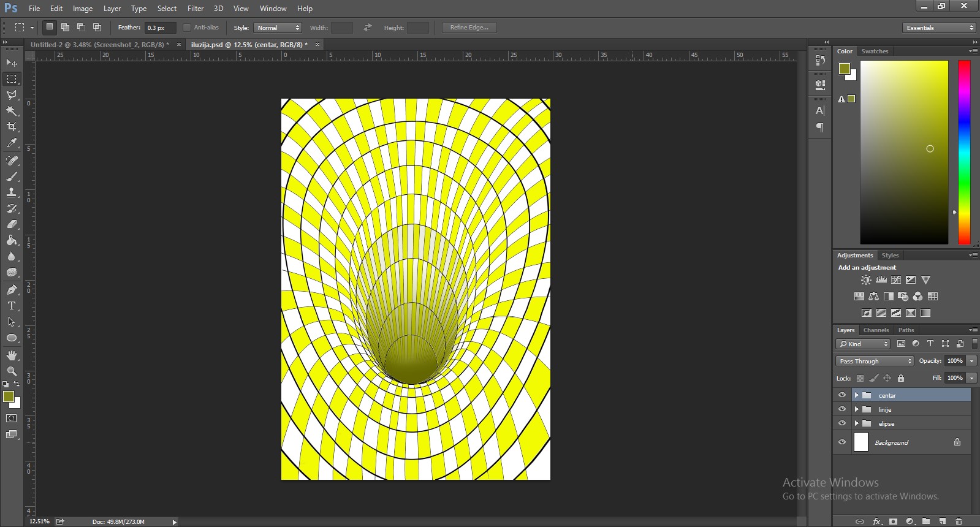Viewport: 980px width, 527px height.
Task: Expand the elipse layer group
Action: [x=856, y=423]
